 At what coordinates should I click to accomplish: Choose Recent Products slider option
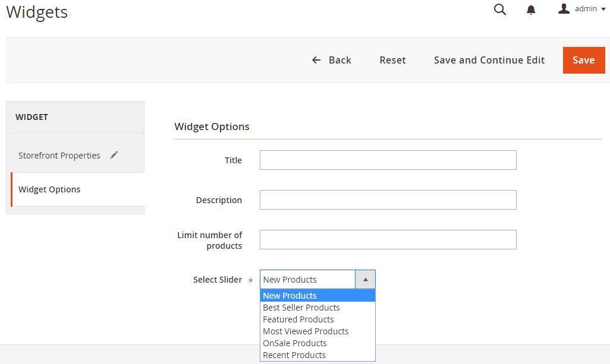[x=294, y=355]
